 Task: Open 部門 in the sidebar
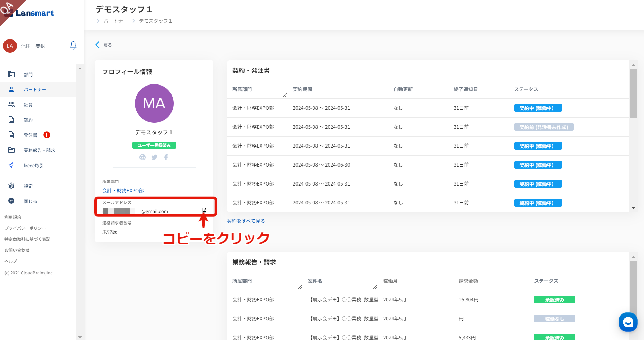pos(28,74)
